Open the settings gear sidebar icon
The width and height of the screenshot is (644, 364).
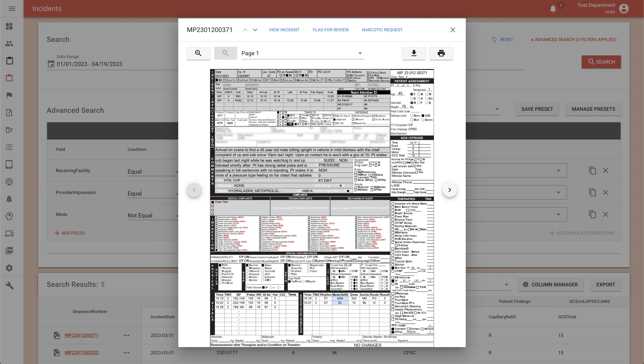9,268
